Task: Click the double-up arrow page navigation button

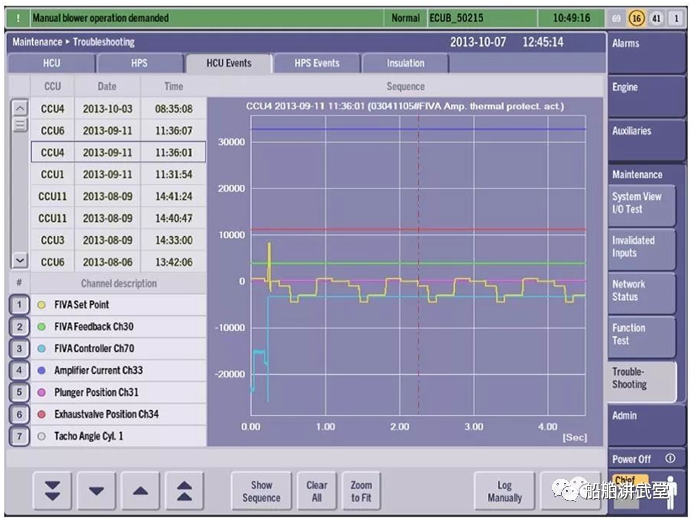Action: pyautogui.click(x=184, y=491)
